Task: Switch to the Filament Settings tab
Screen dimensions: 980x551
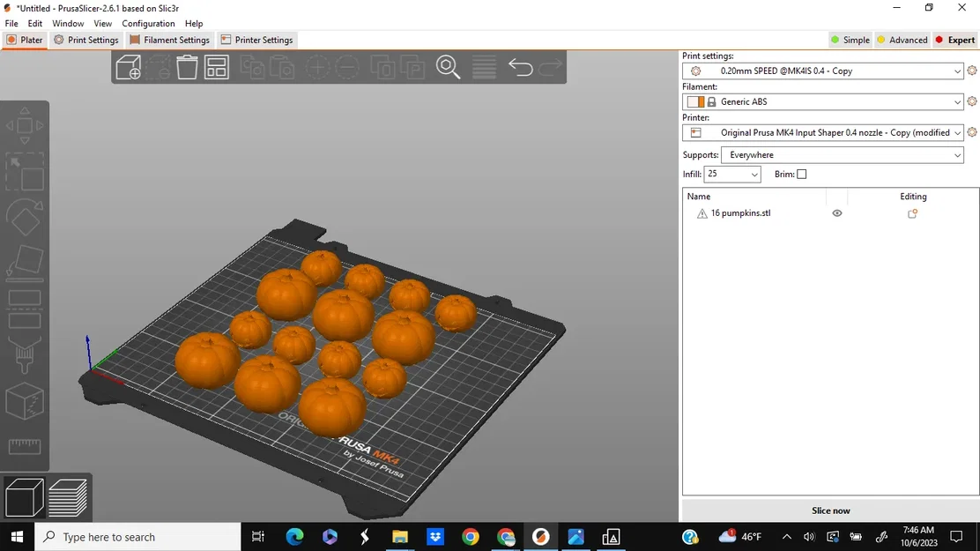Action: 170,40
